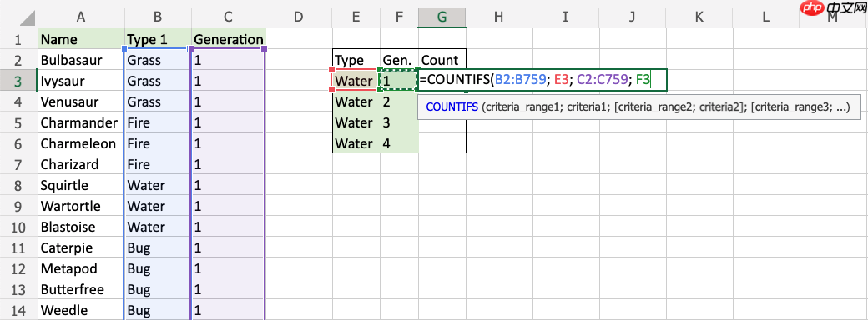Select Bug type cell beside Caterpie
The image size is (868, 320).
(x=158, y=247)
